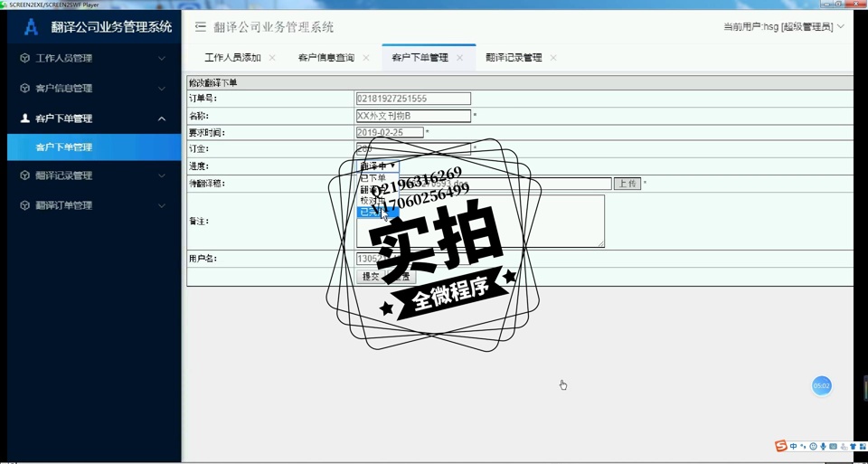Viewport: 868px width, 464px height.
Task: Click the 订单号 input field
Action: [413, 99]
